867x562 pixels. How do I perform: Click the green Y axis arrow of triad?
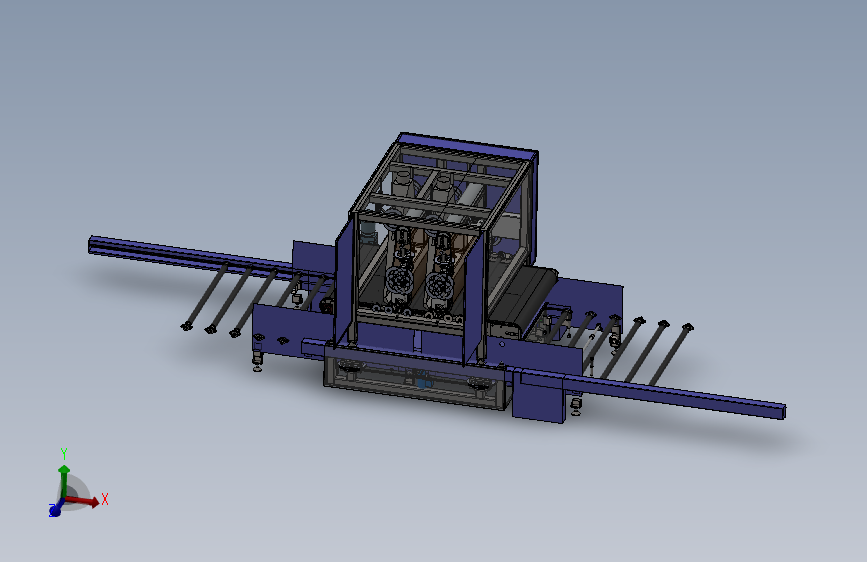click(x=64, y=481)
